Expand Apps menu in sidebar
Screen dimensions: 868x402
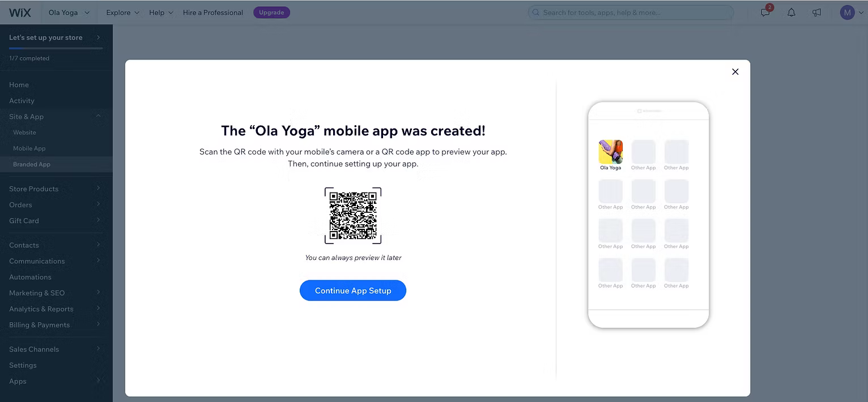[x=56, y=381]
